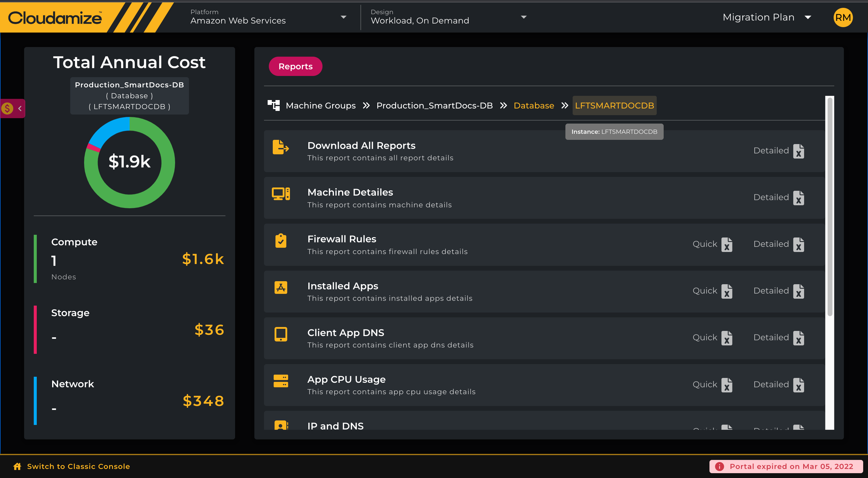Click the Machine Groups hierarchy icon
The width and height of the screenshot is (868, 478).
pos(273,105)
